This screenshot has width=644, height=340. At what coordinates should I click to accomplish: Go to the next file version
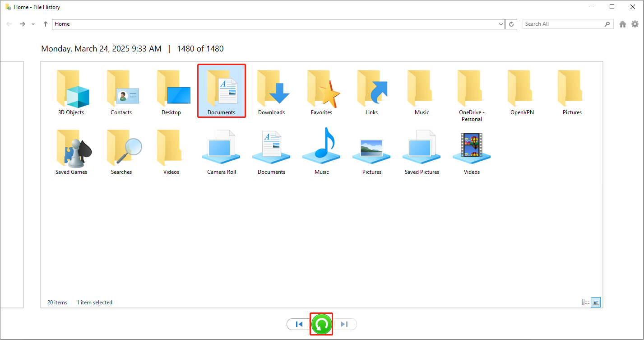(x=345, y=324)
